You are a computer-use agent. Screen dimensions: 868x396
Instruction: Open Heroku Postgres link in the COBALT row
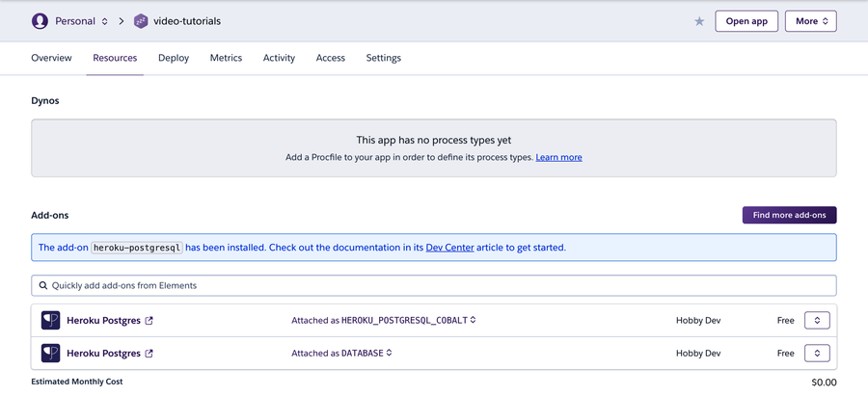coord(103,320)
